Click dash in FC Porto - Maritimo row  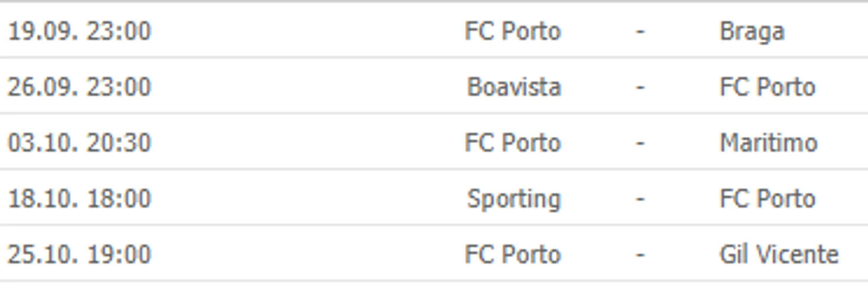[640, 143]
